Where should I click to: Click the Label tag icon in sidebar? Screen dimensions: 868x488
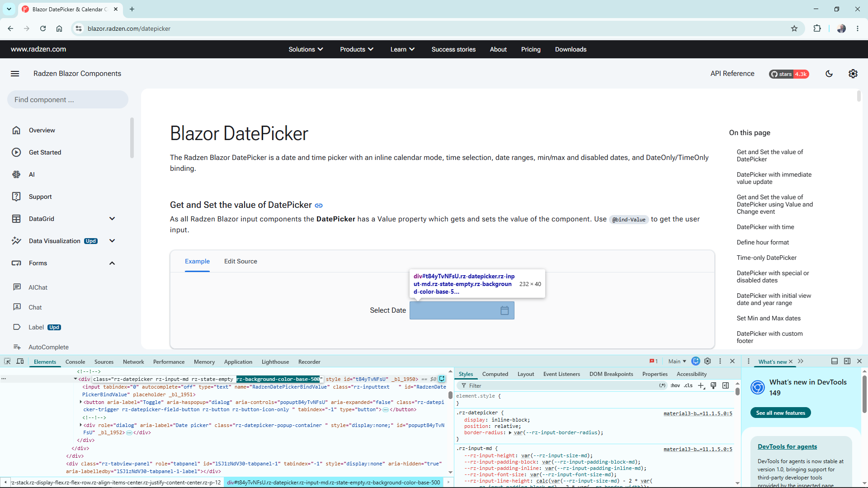[x=17, y=327]
